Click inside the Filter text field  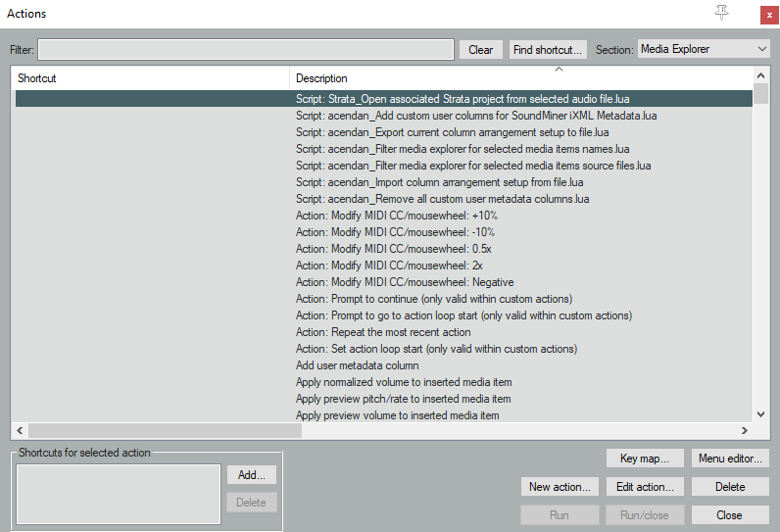click(x=246, y=50)
